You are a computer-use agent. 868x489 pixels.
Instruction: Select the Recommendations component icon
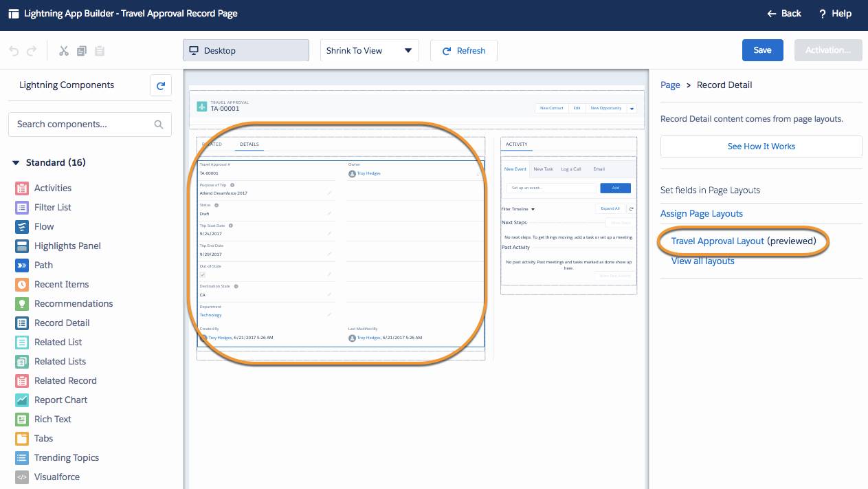coord(22,303)
